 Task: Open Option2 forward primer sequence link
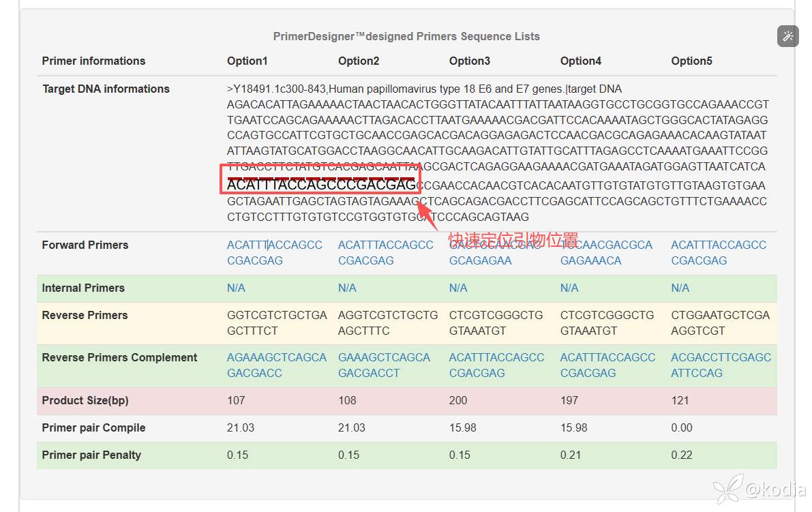click(x=385, y=252)
